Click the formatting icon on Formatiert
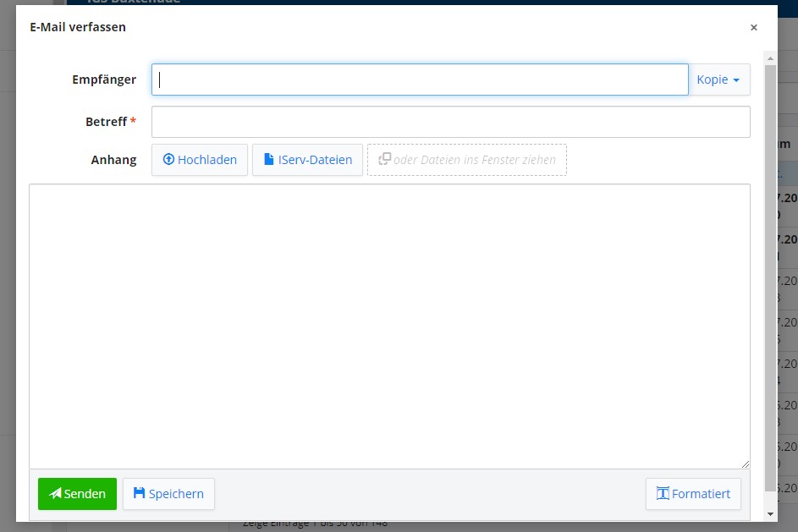The image size is (798, 532). click(663, 494)
